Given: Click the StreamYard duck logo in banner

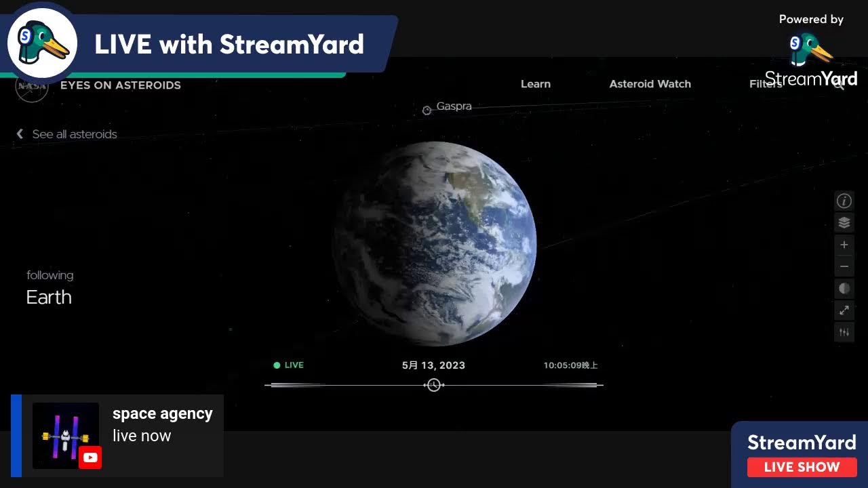Looking at the screenshot, I should click(42, 45).
